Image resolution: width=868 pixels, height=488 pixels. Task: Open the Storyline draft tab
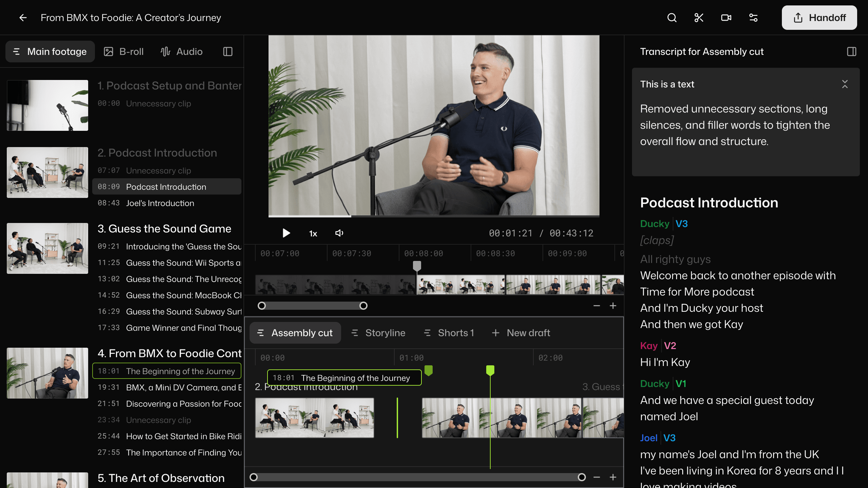(x=385, y=333)
